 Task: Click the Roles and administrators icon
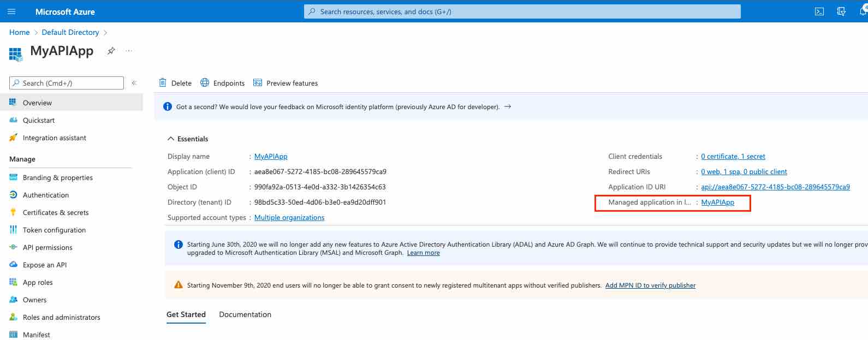pos(13,317)
